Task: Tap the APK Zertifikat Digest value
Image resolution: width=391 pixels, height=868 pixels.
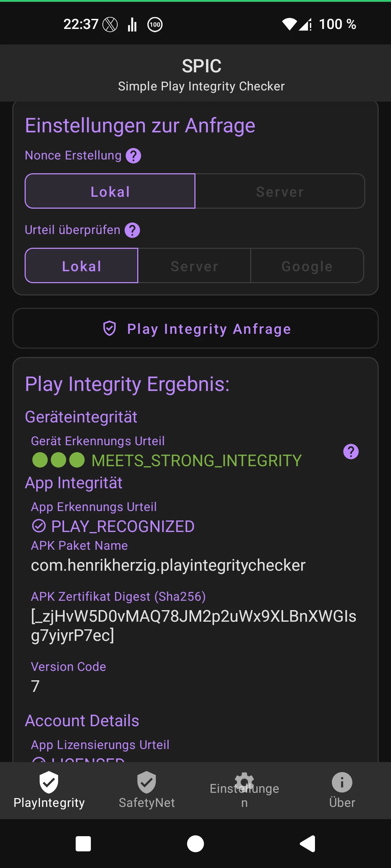Action: 193,626
